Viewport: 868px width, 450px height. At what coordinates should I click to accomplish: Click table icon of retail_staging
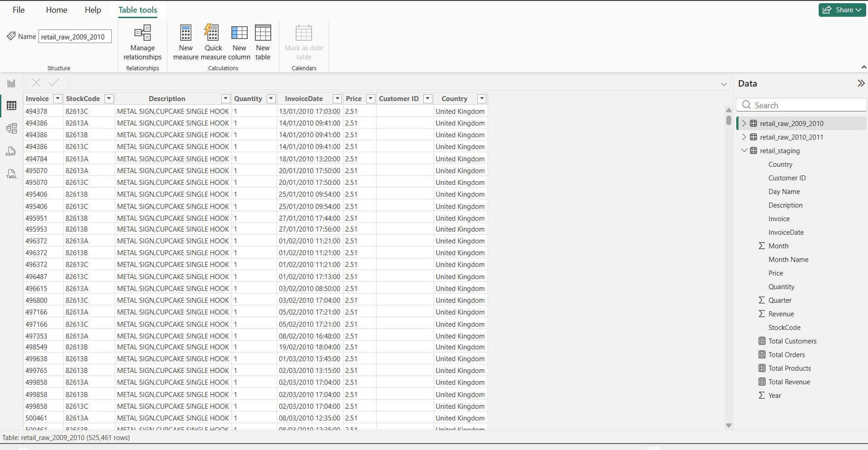coord(753,150)
